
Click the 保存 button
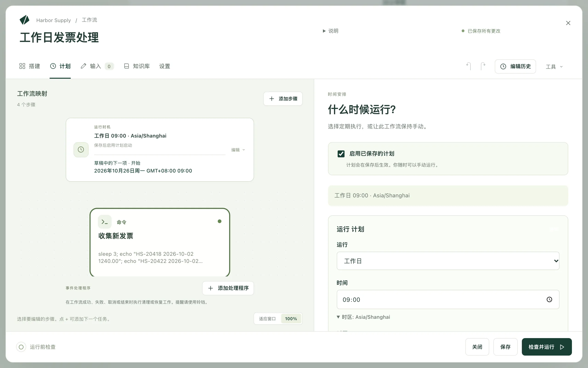(505, 347)
